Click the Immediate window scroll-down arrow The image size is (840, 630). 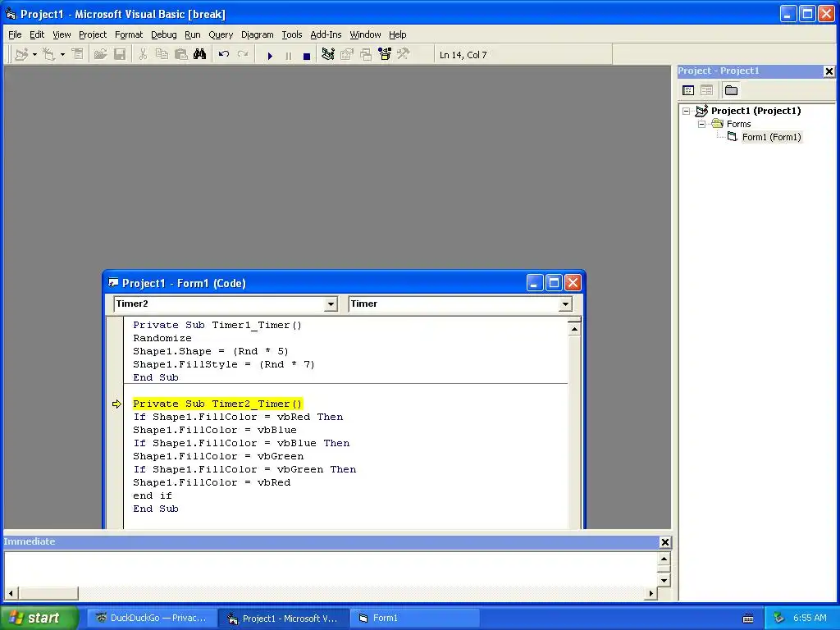coord(664,580)
